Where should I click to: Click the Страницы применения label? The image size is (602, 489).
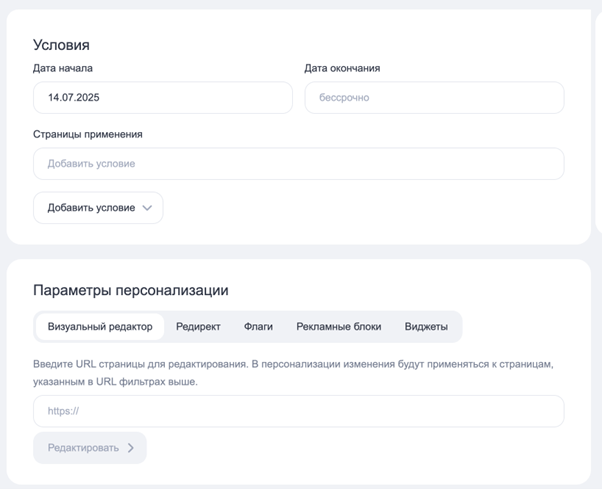click(x=88, y=134)
